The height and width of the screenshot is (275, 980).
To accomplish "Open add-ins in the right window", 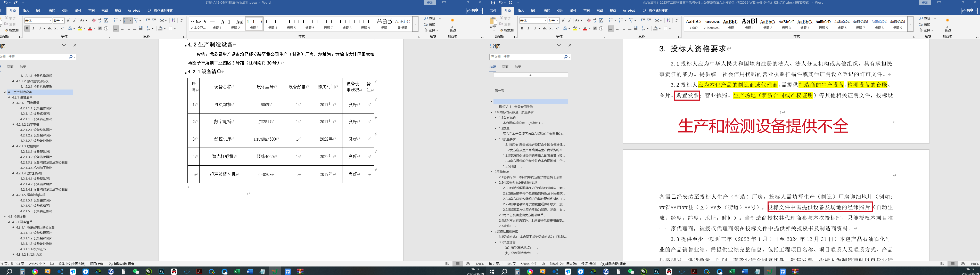I will [x=947, y=25].
